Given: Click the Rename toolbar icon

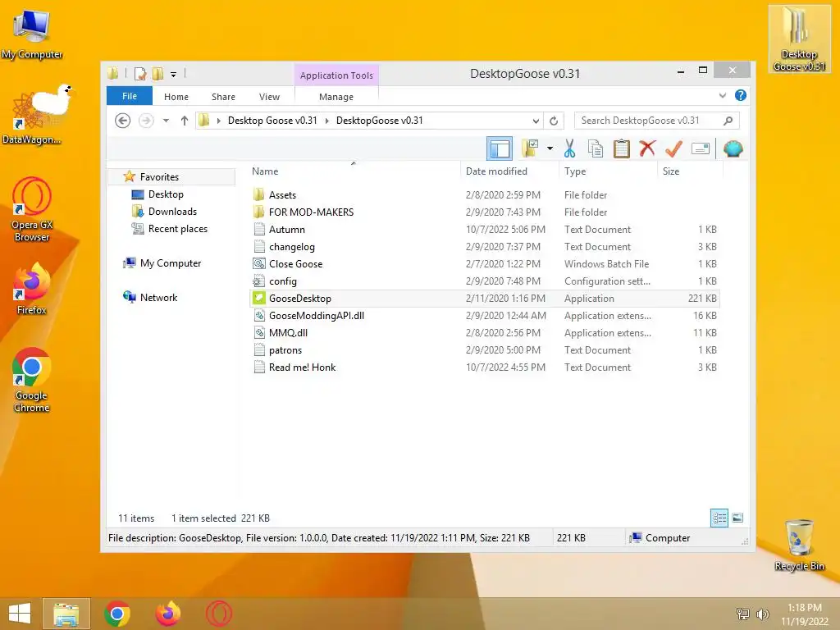Looking at the screenshot, I should point(701,148).
